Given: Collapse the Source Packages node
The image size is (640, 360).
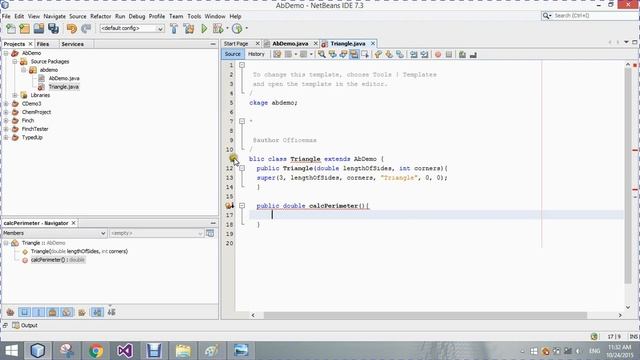Looking at the screenshot, I should pos(15,62).
